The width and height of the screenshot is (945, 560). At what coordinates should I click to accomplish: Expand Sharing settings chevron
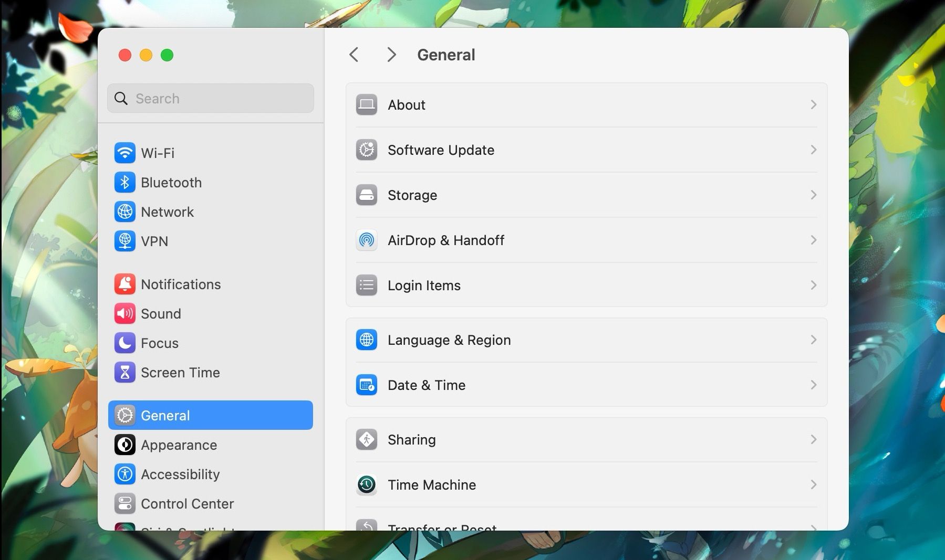(814, 439)
